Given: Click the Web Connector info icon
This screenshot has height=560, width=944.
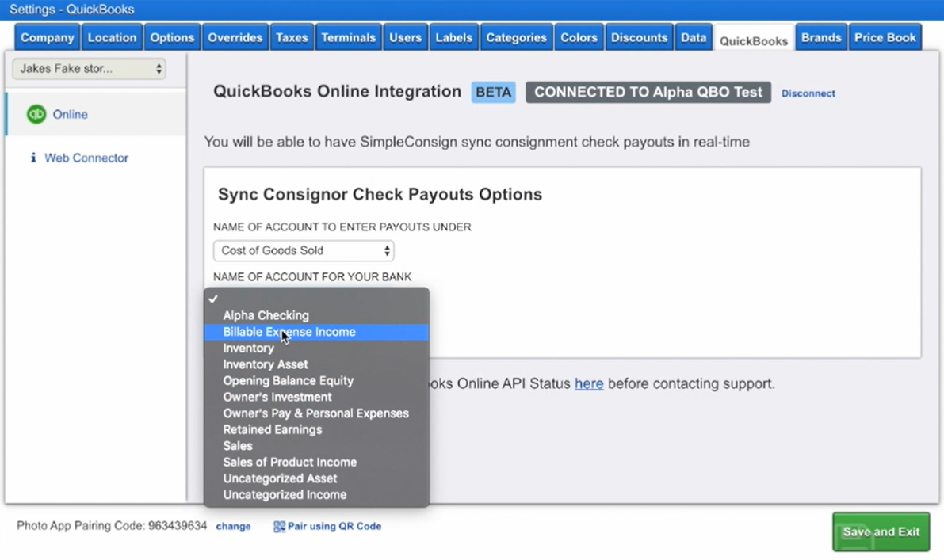Looking at the screenshot, I should (x=33, y=158).
